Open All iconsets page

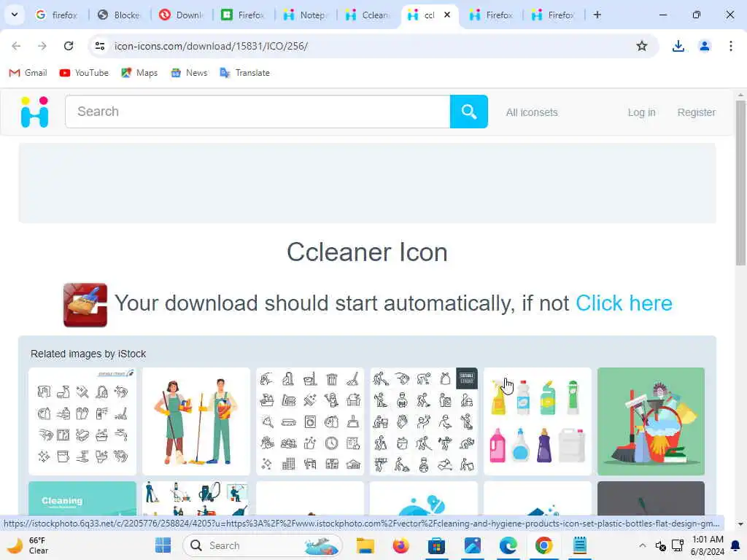point(532,112)
